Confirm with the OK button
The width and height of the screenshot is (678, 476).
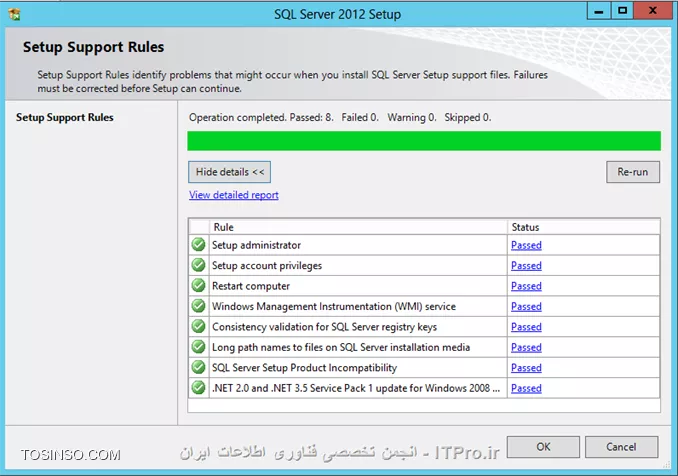[543, 447]
